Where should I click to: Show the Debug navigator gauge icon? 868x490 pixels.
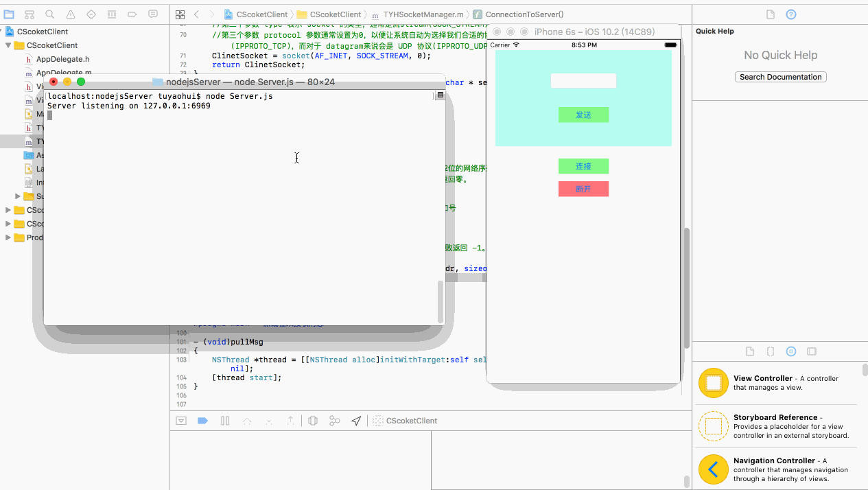pos(112,14)
